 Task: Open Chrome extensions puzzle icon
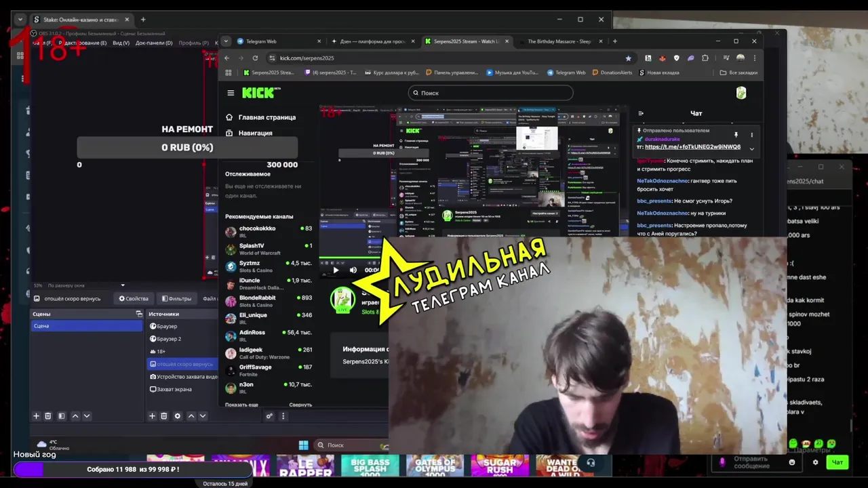704,58
